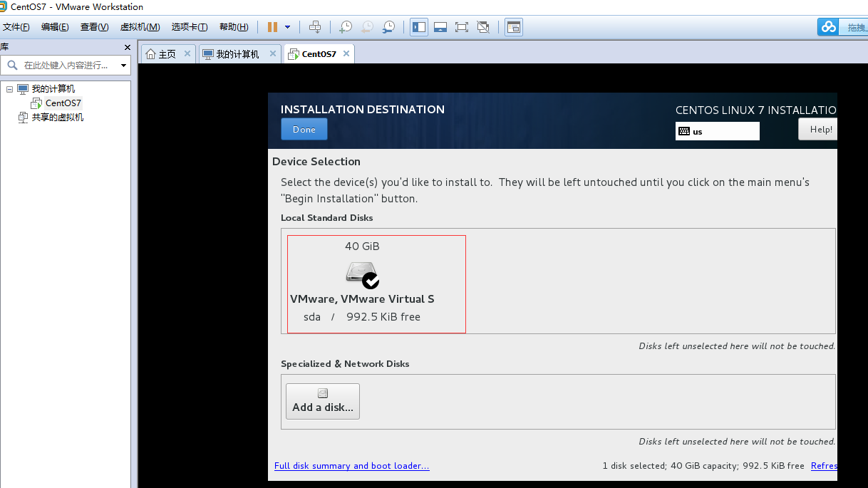Open the snapshot manager icon
The image size is (868, 488).
click(388, 27)
